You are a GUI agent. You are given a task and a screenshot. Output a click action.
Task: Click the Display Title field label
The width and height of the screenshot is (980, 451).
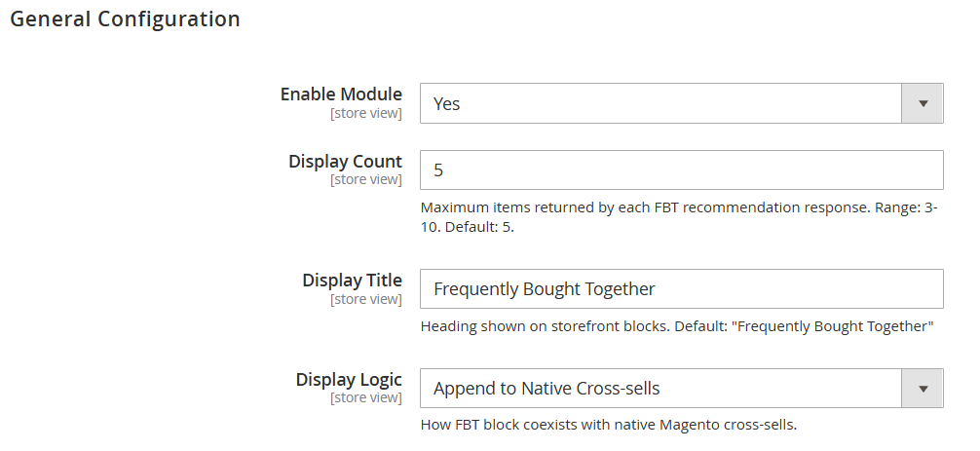(x=352, y=280)
